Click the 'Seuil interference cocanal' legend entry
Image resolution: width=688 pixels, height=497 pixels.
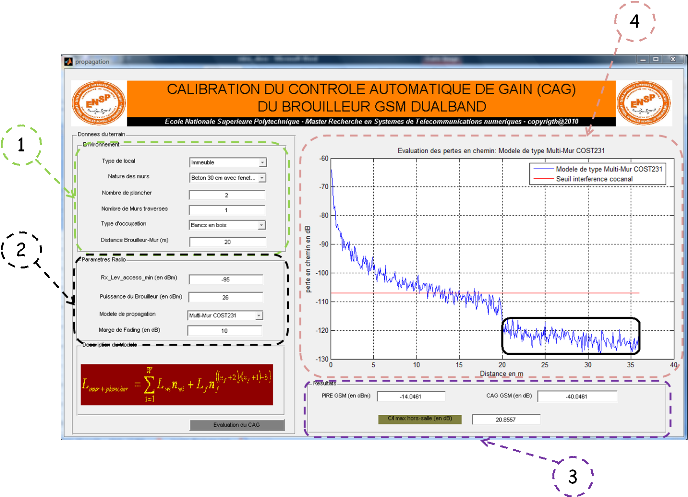point(583,179)
